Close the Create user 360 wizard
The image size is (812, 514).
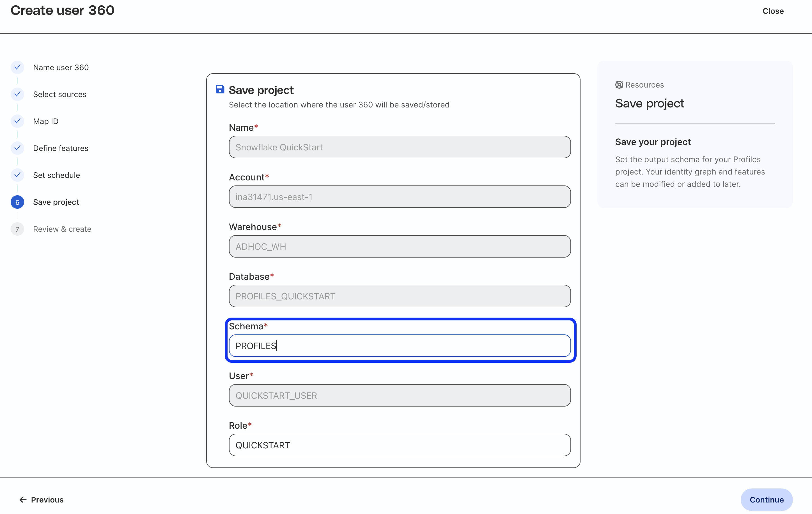click(773, 11)
